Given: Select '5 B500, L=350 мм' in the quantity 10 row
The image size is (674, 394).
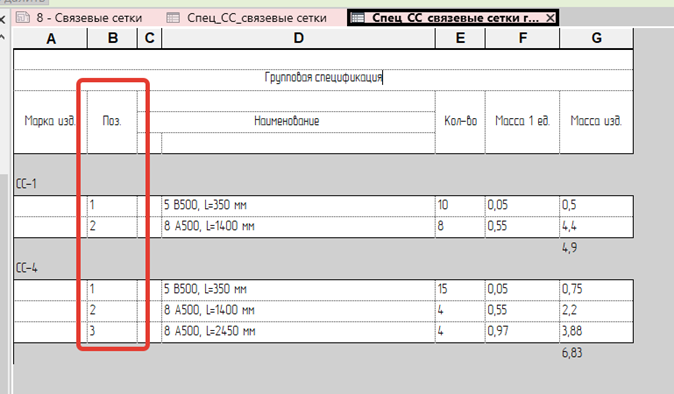Looking at the screenshot, I should (x=298, y=205).
